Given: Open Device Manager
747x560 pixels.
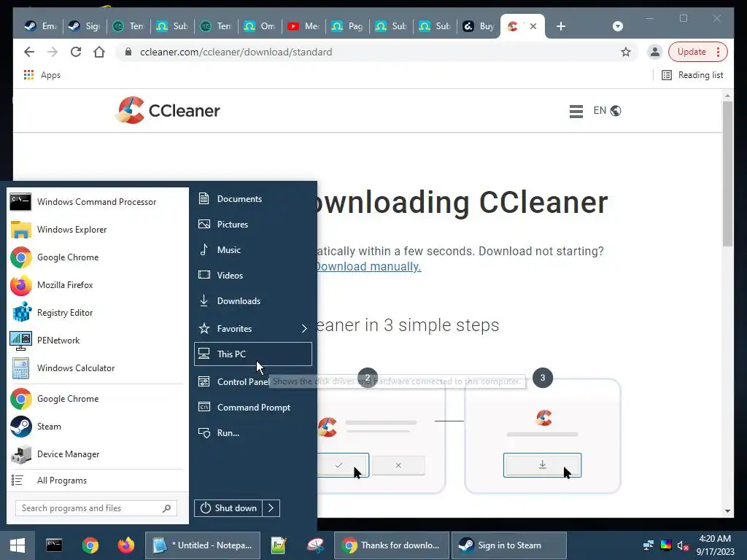Looking at the screenshot, I should [x=96, y=454].
